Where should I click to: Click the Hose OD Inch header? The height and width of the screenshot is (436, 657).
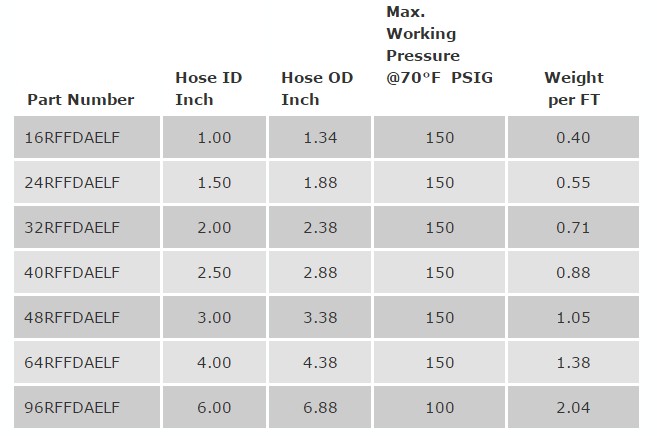point(317,88)
